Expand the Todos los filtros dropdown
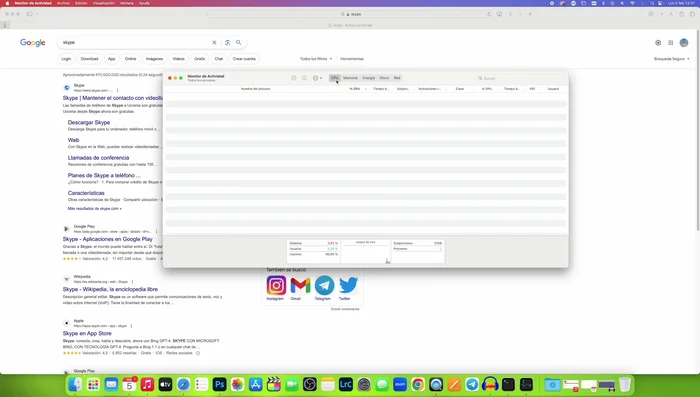 316,59
